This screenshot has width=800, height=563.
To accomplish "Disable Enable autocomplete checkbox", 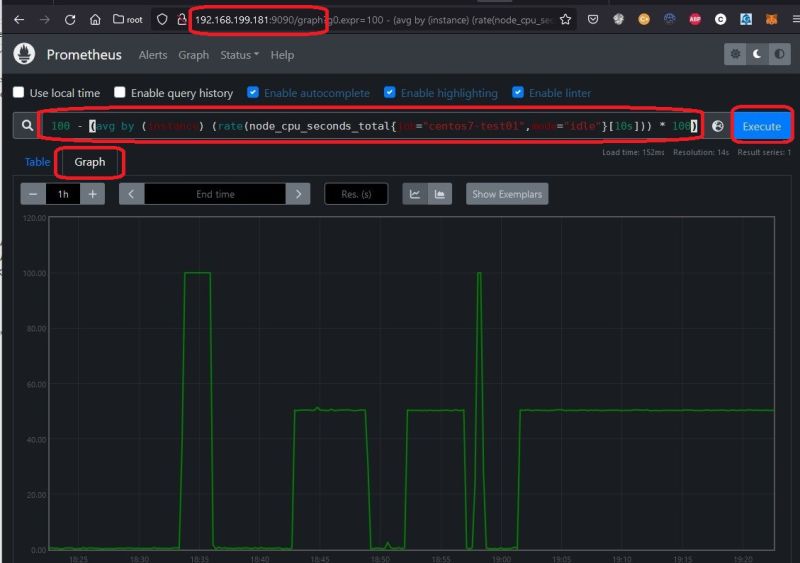I will tap(253, 92).
